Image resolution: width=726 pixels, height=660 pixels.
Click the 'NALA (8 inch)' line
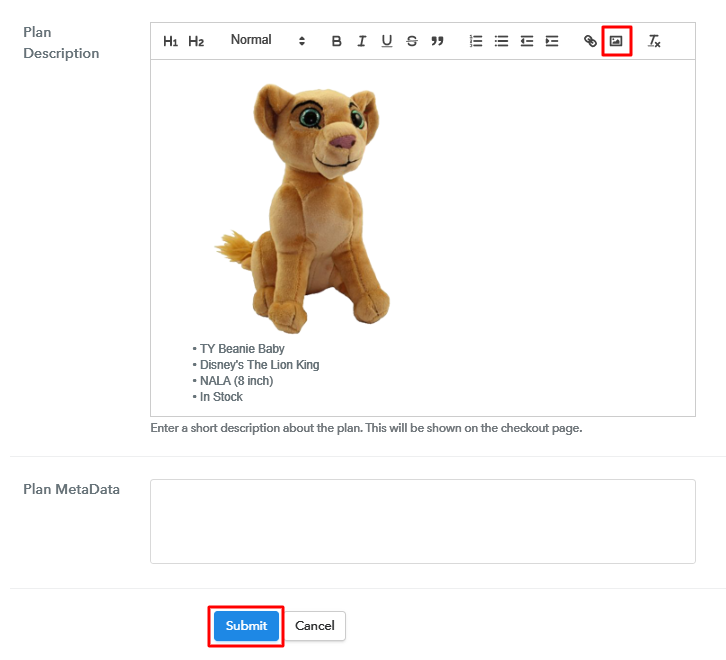pos(236,381)
